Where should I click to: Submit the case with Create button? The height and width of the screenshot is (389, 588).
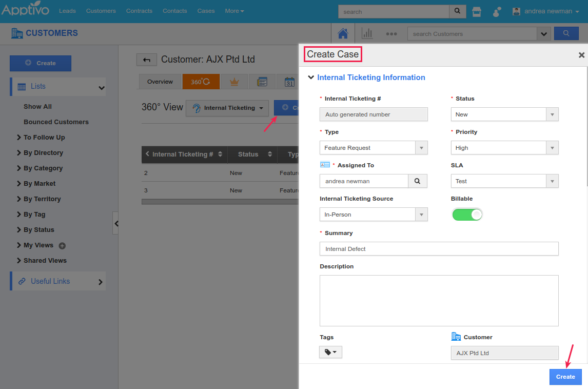(x=565, y=377)
